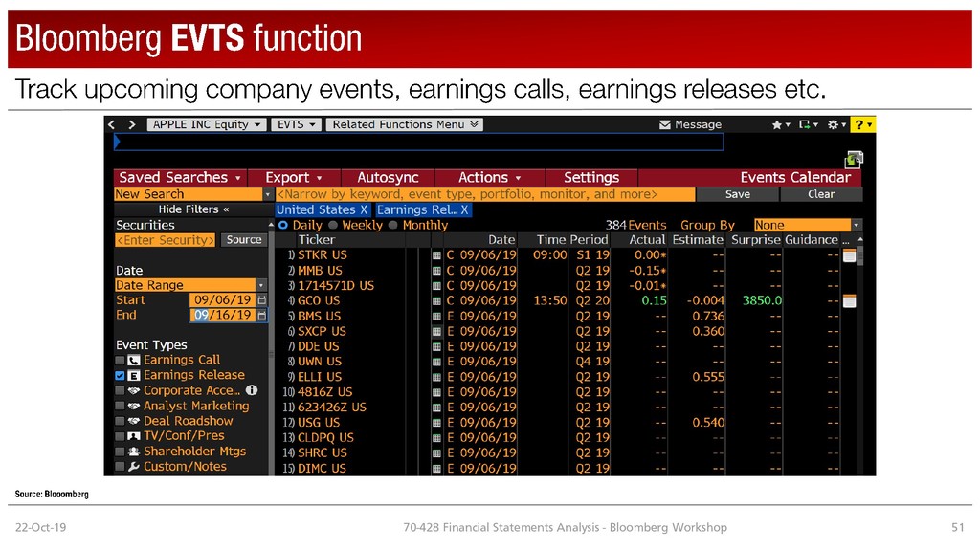Open the Settings menu item
The width and height of the screenshot is (980, 551).
[x=591, y=177]
